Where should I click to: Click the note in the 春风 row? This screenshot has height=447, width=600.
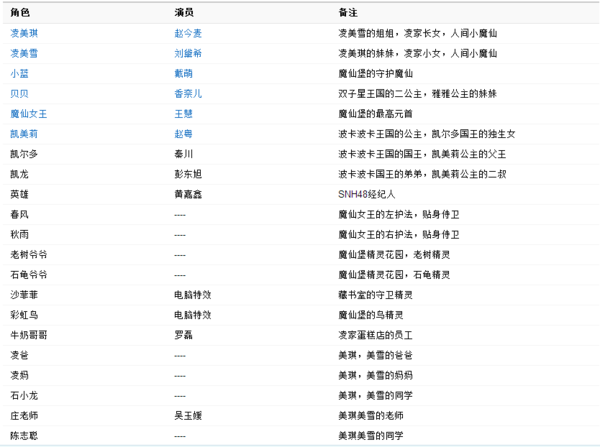point(399,214)
